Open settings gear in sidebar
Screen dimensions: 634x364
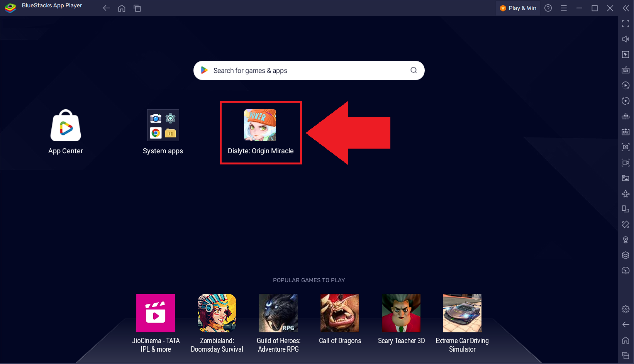tap(626, 309)
